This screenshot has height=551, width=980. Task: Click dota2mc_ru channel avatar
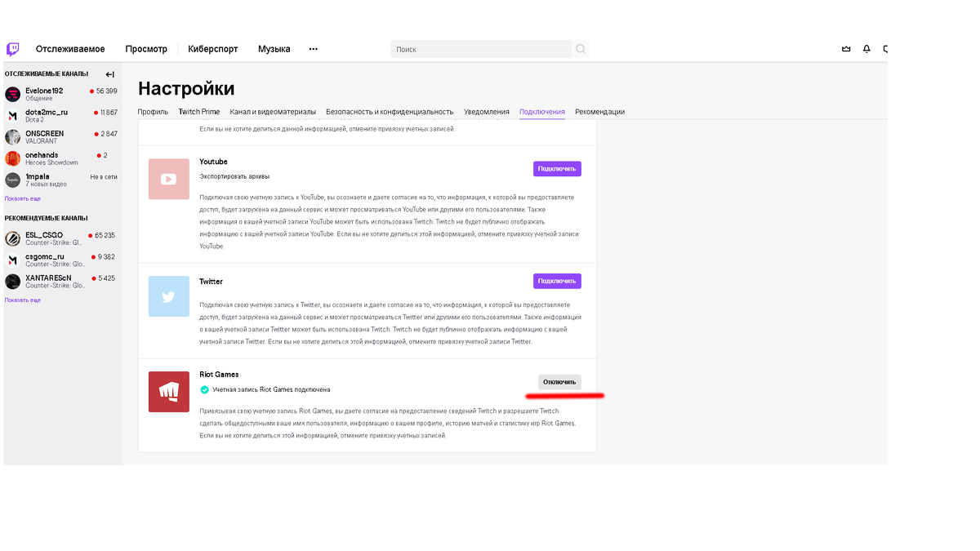[12, 116]
